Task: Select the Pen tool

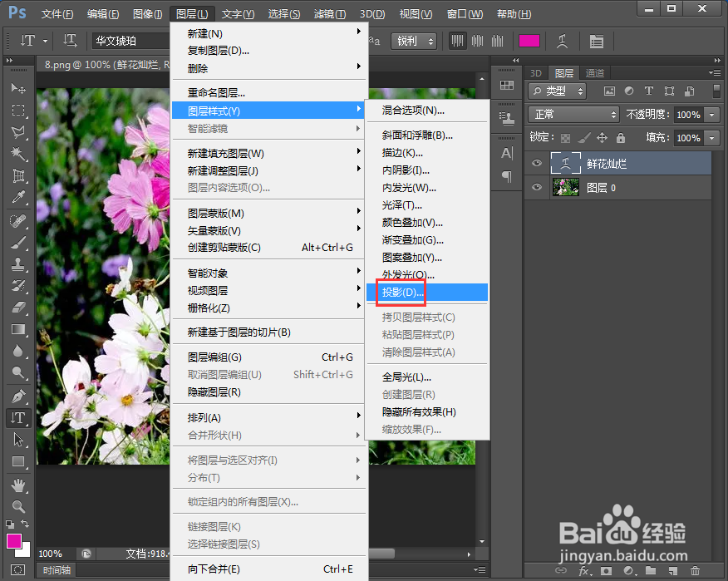Action: 18,396
